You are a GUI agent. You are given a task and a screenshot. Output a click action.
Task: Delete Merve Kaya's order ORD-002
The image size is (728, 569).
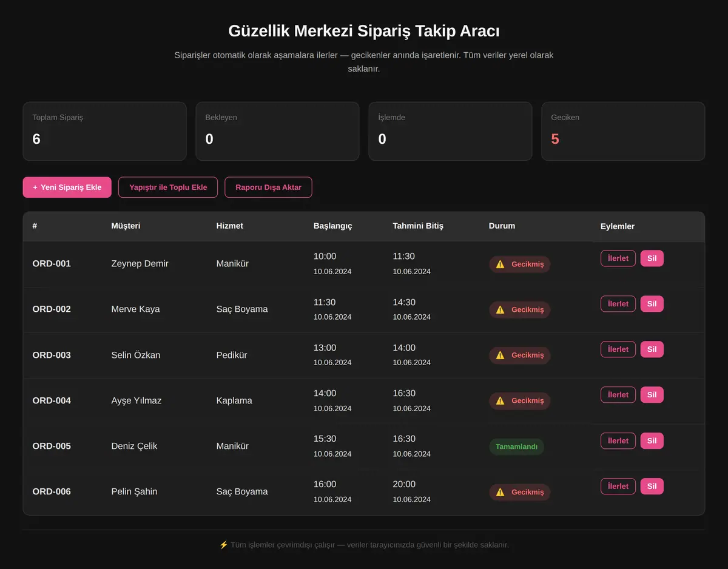coord(652,304)
